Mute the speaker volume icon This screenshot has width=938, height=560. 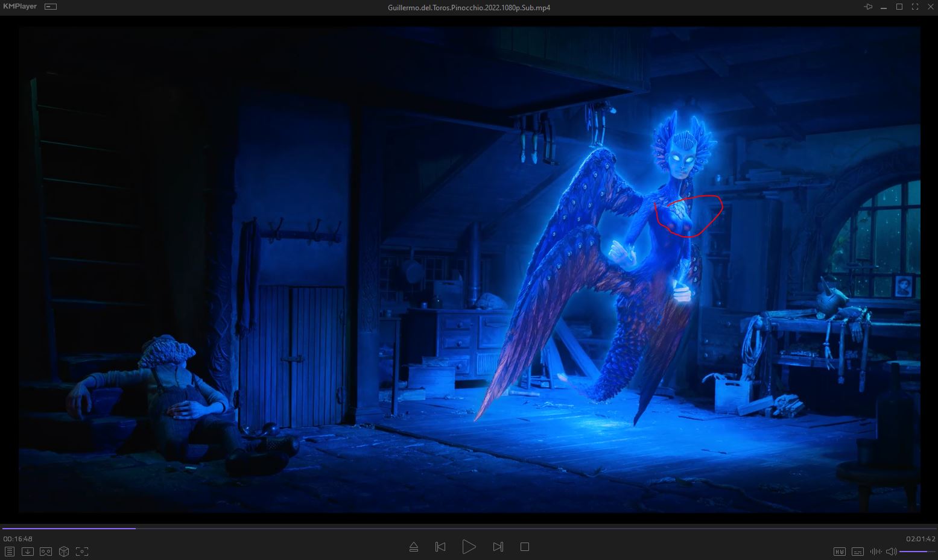pos(891,552)
